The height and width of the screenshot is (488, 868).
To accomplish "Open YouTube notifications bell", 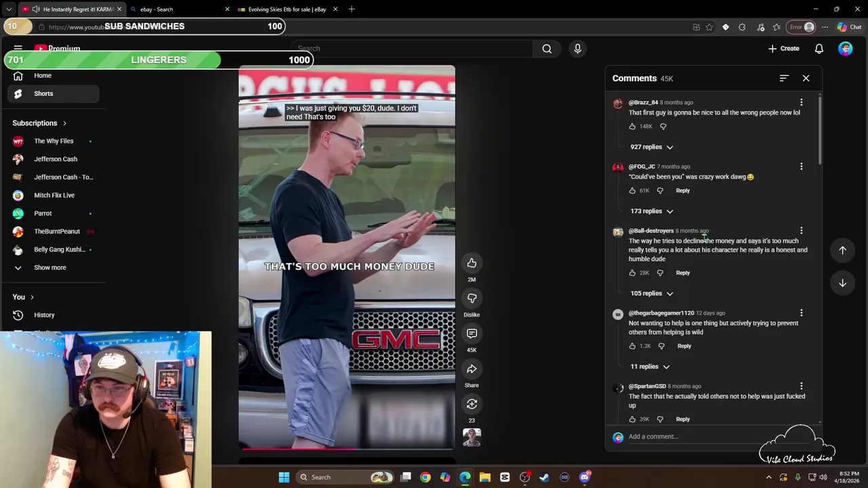I will (819, 49).
